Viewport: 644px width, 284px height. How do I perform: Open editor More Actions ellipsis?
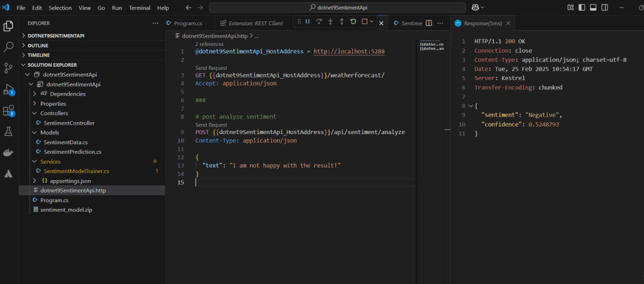click(x=440, y=23)
